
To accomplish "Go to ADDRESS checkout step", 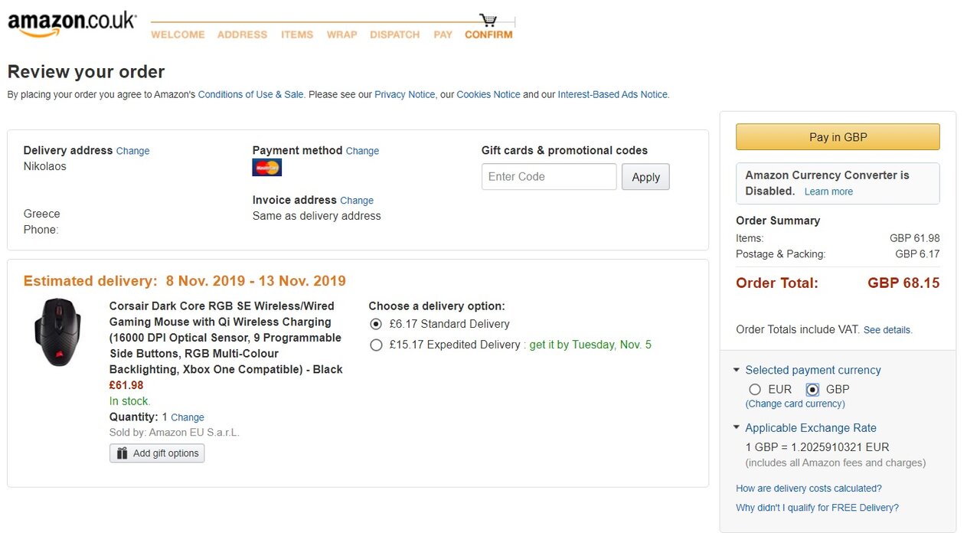I will 242,34.
